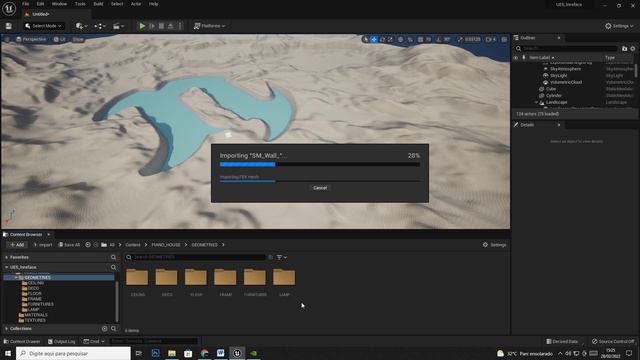This screenshot has width=640, height=360.
Task: Click the GEOMETRIES breadcrumb path
Action: (x=204, y=245)
